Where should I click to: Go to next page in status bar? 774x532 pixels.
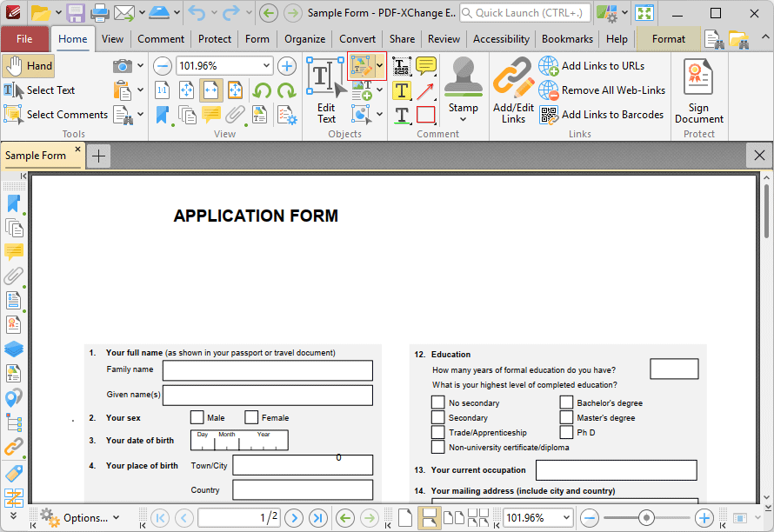click(x=294, y=518)
